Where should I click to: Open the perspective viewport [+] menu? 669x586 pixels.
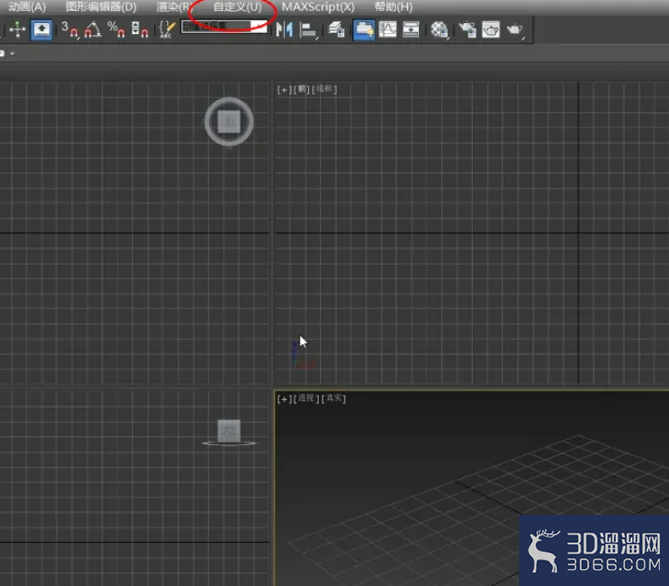click(284, 399)
